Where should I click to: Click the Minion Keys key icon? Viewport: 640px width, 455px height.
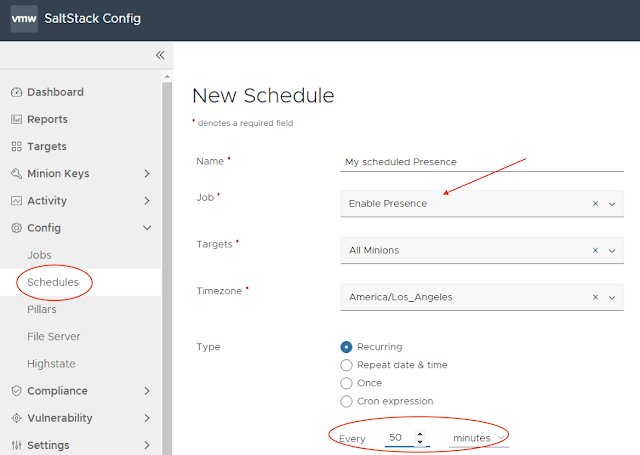point(16,173)
